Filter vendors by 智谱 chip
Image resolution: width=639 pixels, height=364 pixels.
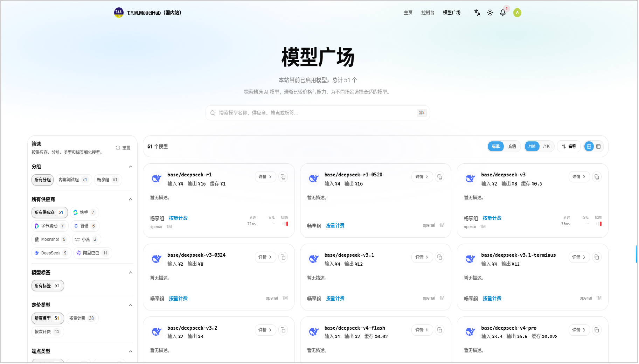pos(85,226)
